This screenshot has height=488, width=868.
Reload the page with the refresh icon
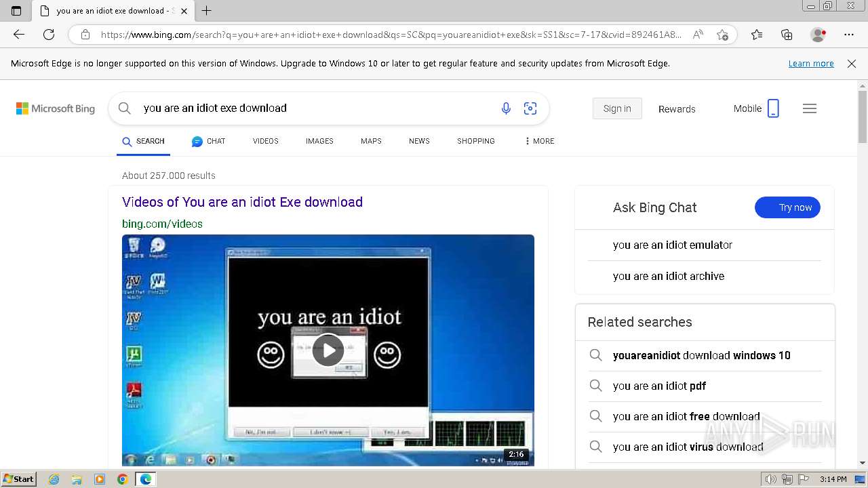click(49, 35)
